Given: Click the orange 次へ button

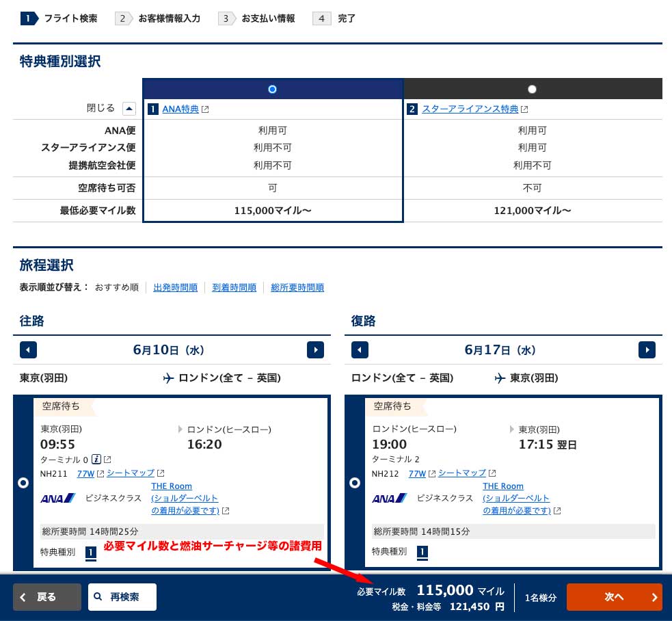Looking at the screenshot, I should click(614, 597).
